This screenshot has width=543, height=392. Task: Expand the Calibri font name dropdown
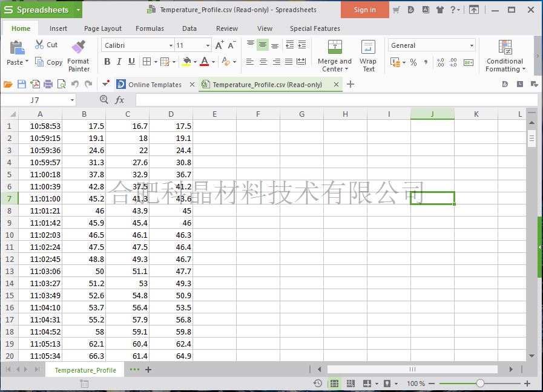click(x=170, y=46)
